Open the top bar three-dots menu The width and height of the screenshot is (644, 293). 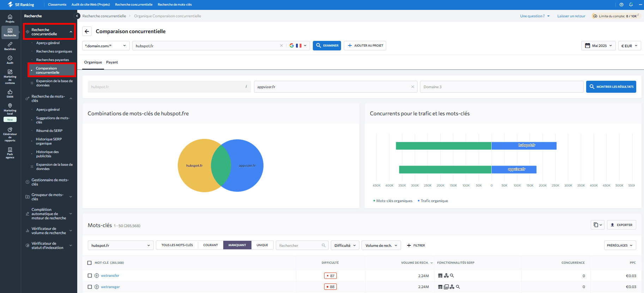pyautogui.click(x=640, y=5)
